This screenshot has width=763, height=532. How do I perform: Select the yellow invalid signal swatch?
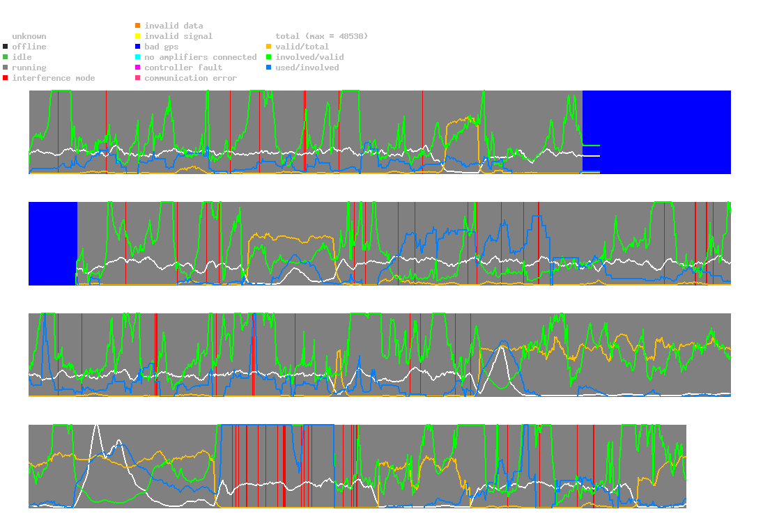pyautogui.click(x=138, y=36)
